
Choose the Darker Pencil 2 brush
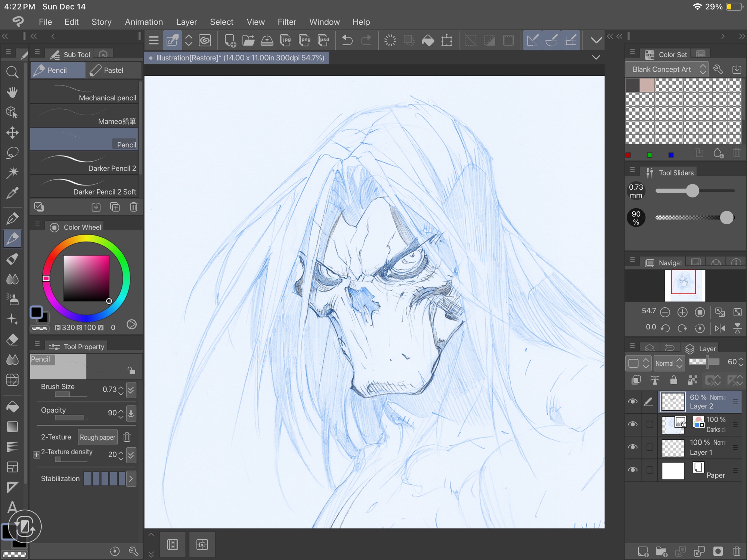click(x=84, y=164)
